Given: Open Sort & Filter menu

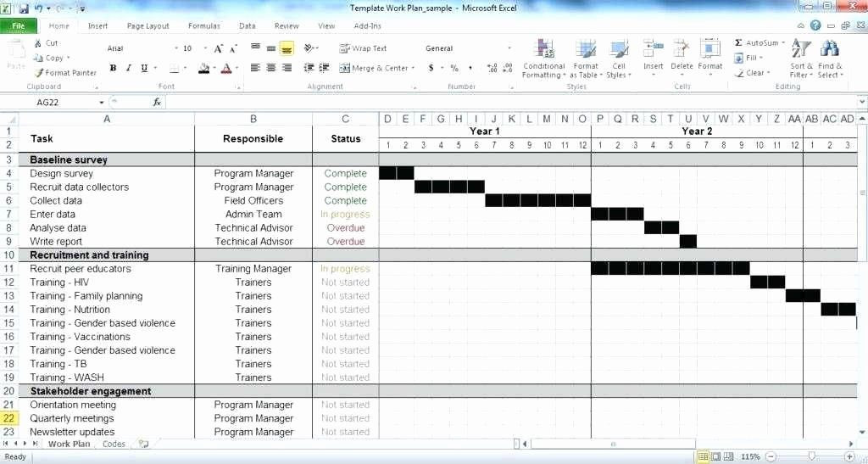Looking at the screenshot, I should [x=800, y=59].
